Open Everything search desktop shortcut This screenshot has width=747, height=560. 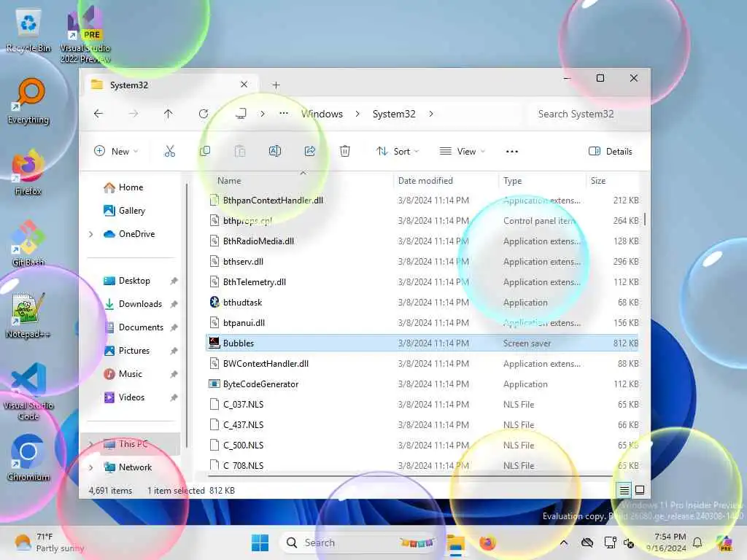coord(28,101)
